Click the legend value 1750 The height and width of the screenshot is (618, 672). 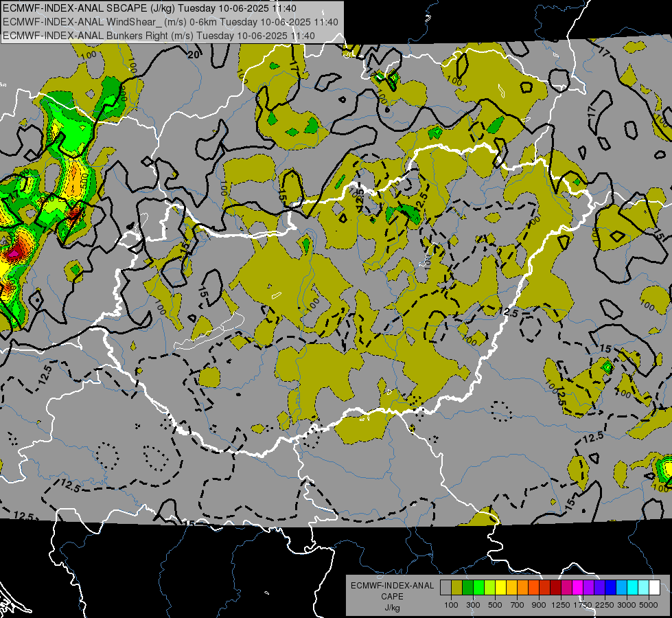click(583, 605)
